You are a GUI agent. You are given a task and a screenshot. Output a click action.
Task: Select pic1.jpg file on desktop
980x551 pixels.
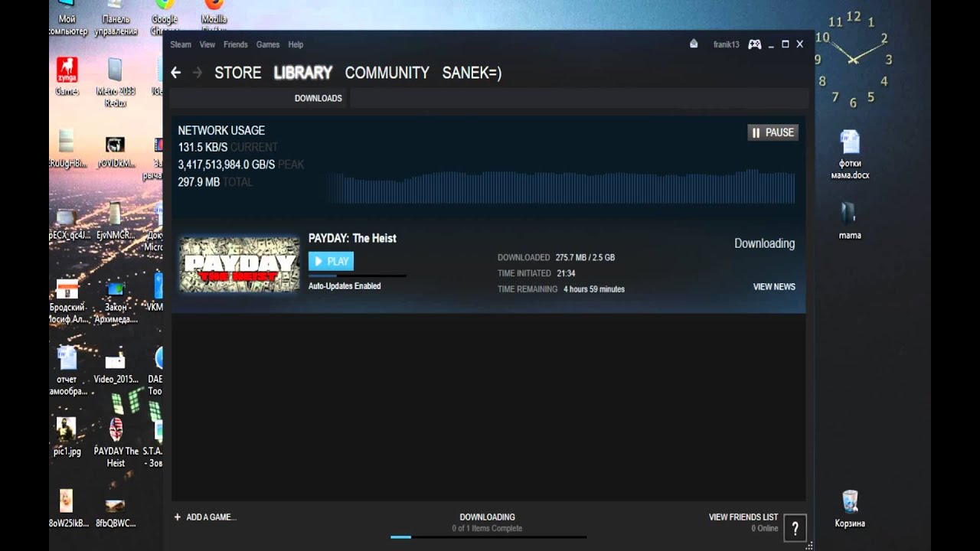tap(67, 436)
